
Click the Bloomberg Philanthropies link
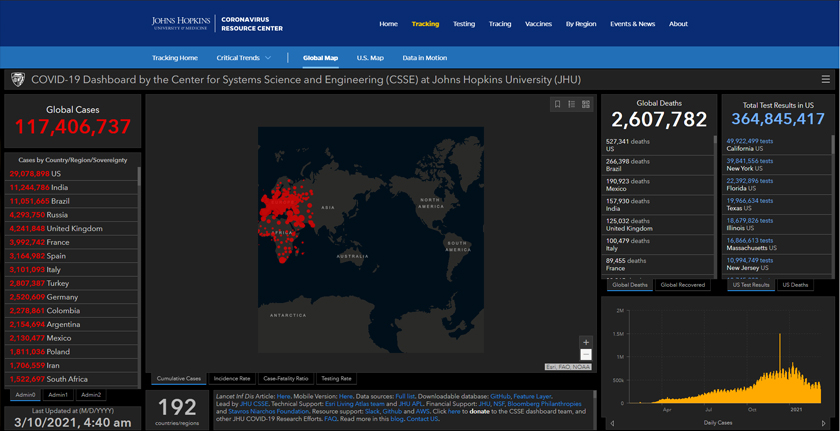[544, 404]
